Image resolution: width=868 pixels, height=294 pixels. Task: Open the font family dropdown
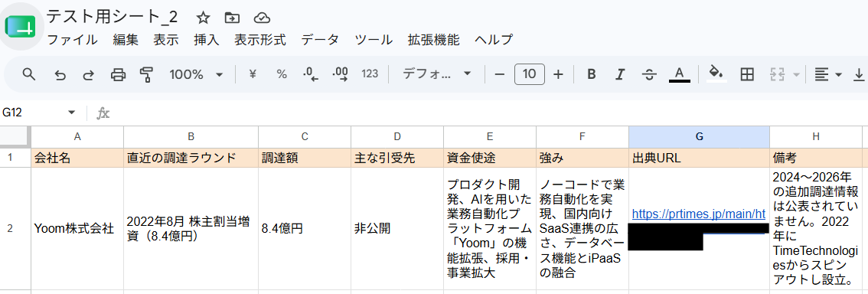point(436,74)
